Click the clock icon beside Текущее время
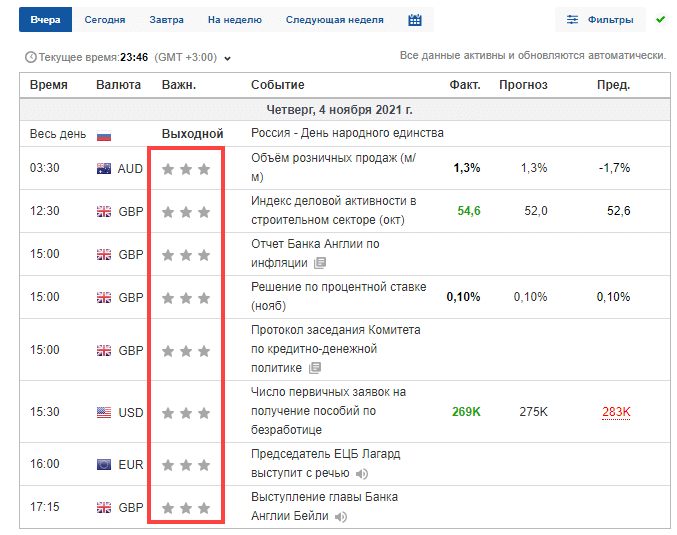Viewport: 677px width, 535px height. [29, 58]
